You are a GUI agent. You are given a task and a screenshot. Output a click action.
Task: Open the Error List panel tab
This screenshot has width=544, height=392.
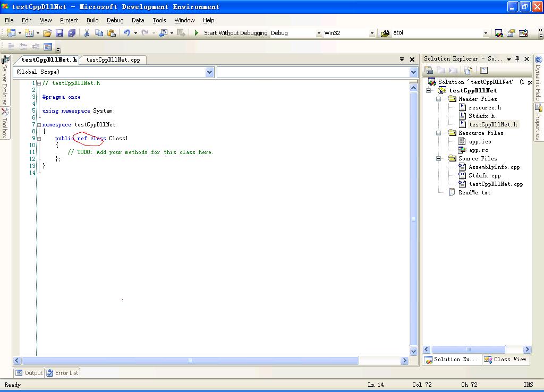[x=62, y=373]
